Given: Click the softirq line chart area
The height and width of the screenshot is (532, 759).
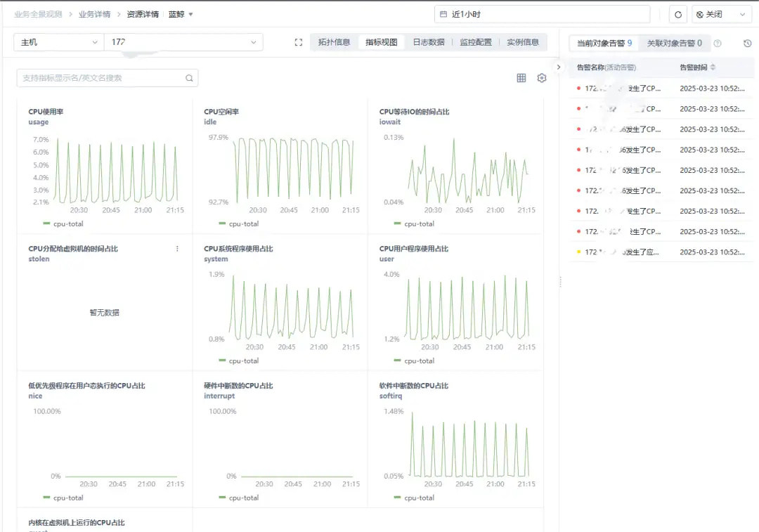Looking at the screenshot, I should [x=469, y=444].
